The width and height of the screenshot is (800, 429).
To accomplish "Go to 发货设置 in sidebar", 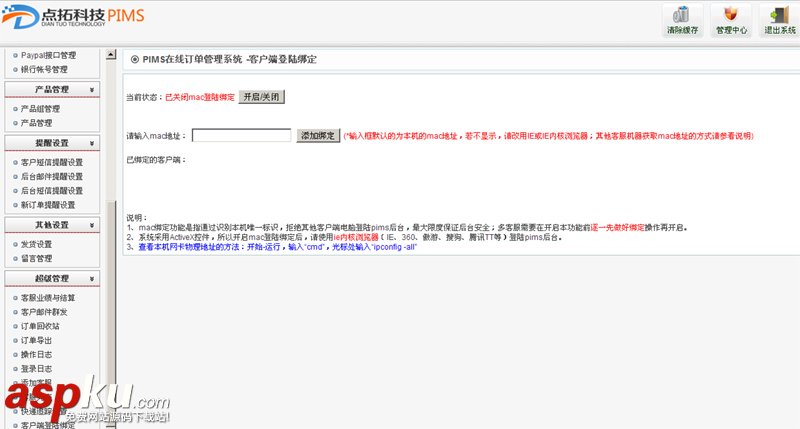I will [36, 244].
